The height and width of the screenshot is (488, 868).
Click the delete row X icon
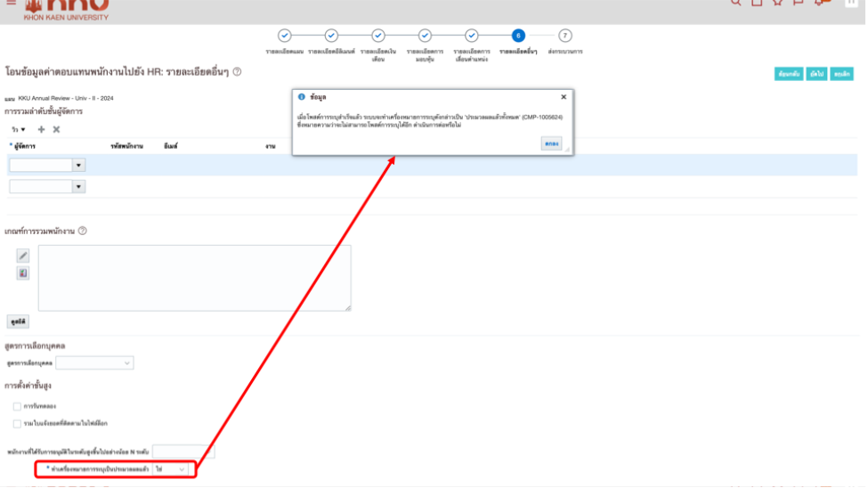[x=56, y=130]
